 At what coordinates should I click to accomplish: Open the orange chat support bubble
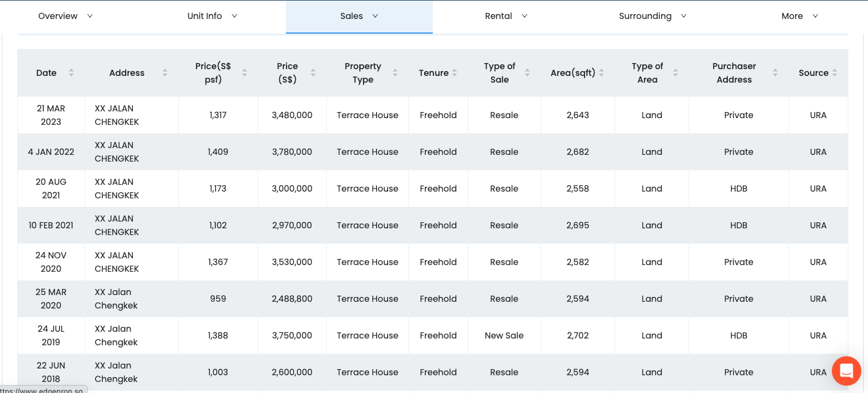846,370
